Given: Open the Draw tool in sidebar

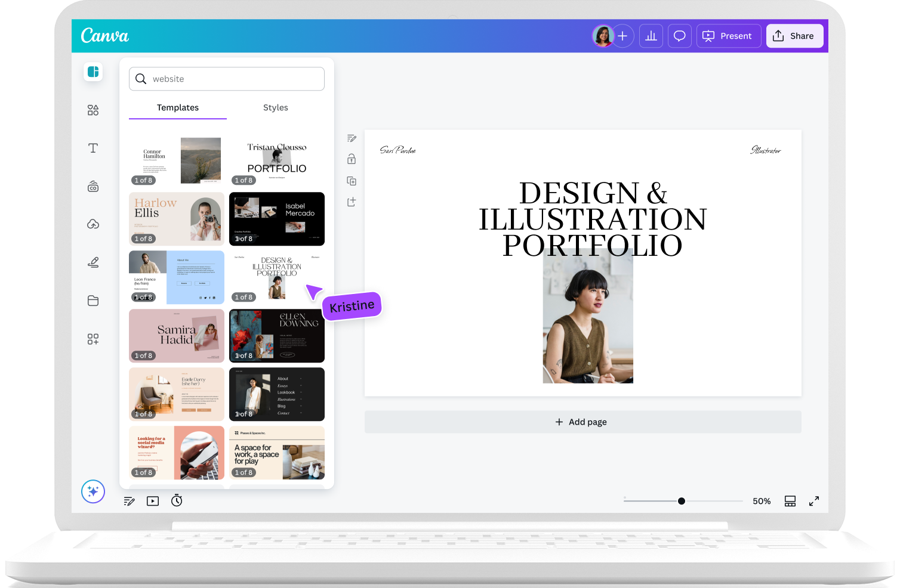Looking at the screenshot, I should pyautogui.click(x=93, y=262).
